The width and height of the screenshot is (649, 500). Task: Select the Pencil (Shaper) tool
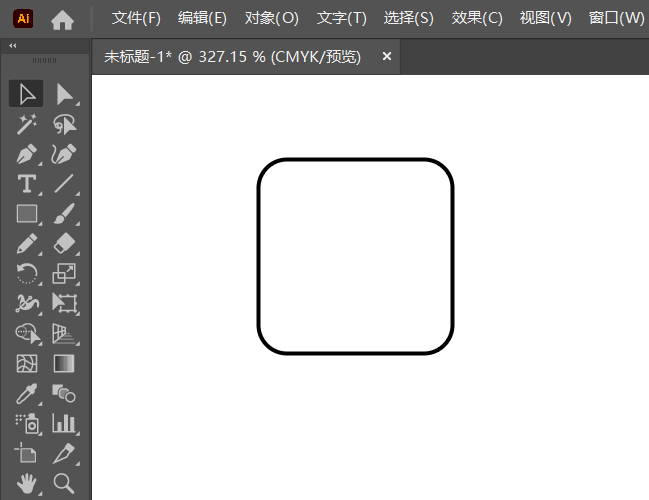click(27, 243)
